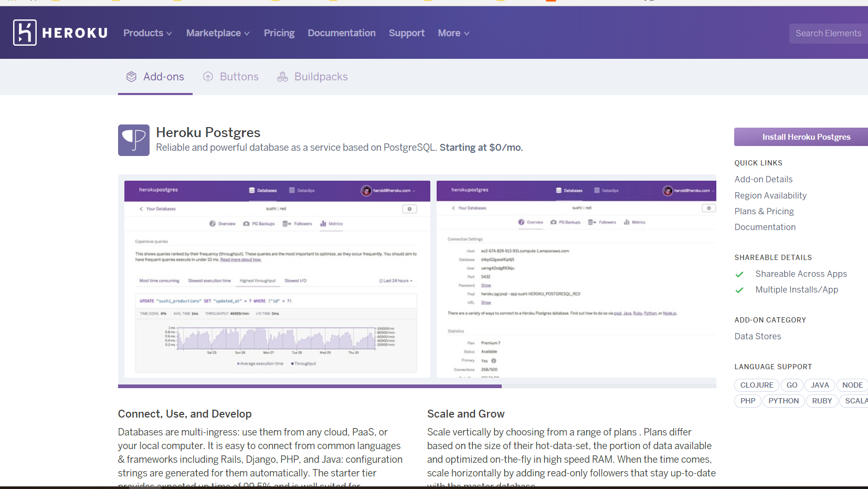The width and height of the screenshot is (868, 489).
Task: Click the 'Connect, Use, and Develop' heading
Action: [185, 414]
